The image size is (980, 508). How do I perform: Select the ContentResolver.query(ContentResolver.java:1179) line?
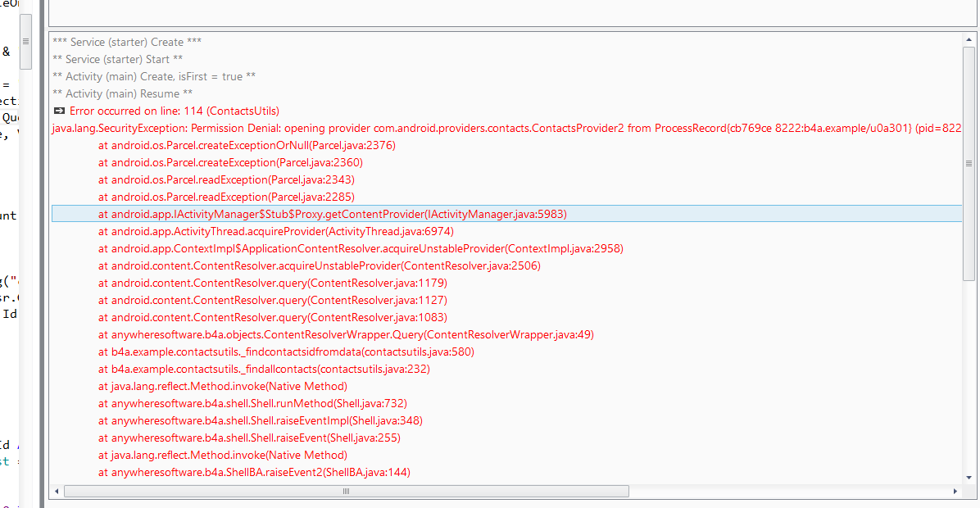point(273,283)
